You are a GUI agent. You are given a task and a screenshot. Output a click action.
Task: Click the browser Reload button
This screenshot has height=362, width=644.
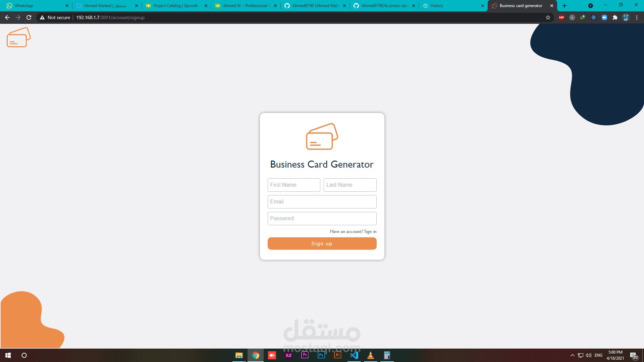pyautogui.click(x=29, y=17)
